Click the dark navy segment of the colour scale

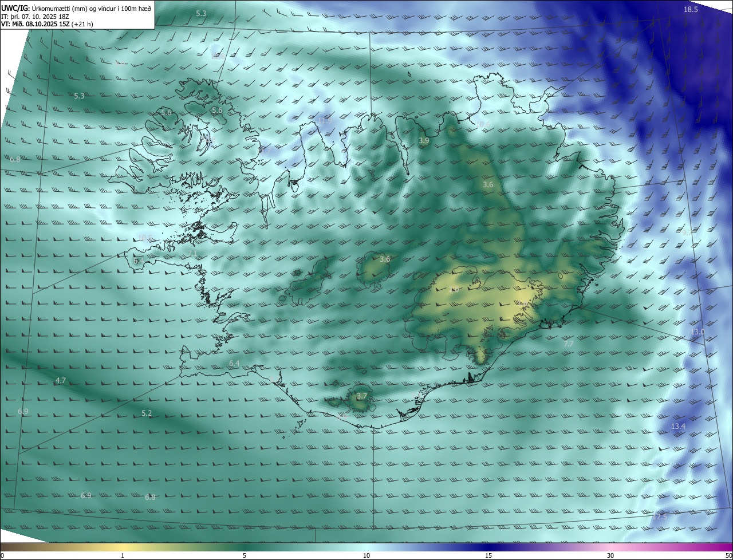[488, 547]
